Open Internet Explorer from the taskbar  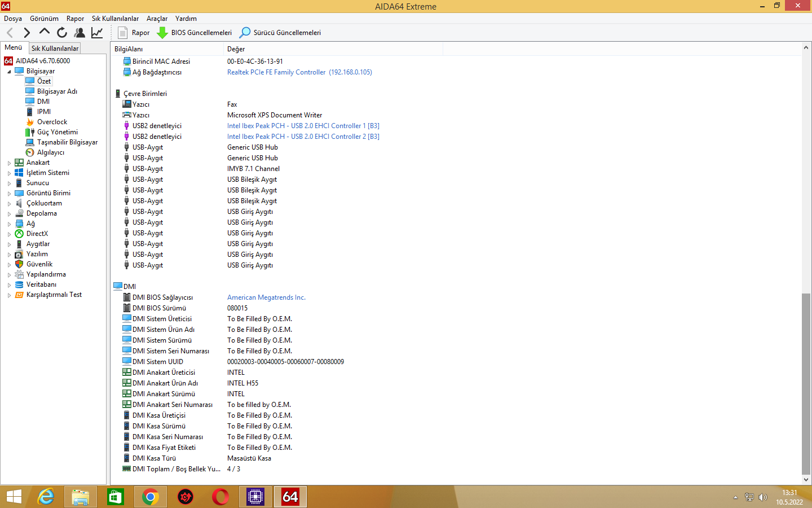pyautogui.click(x=46, y=497)
